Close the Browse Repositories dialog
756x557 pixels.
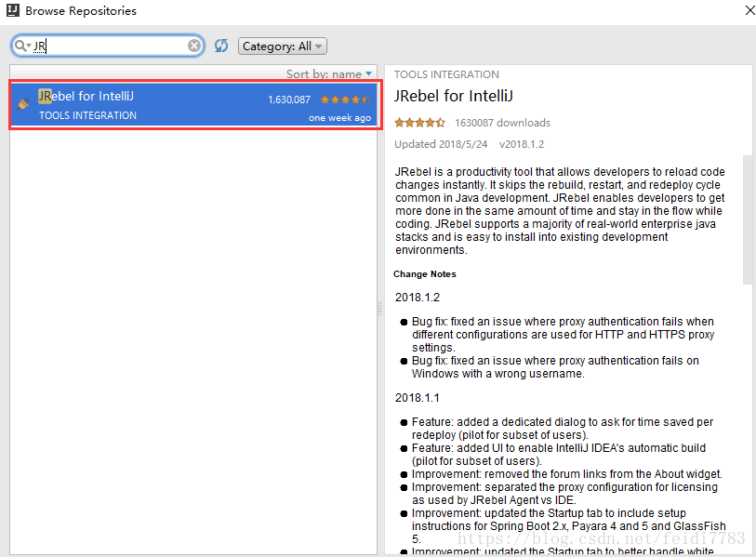(x=749, y=9)
